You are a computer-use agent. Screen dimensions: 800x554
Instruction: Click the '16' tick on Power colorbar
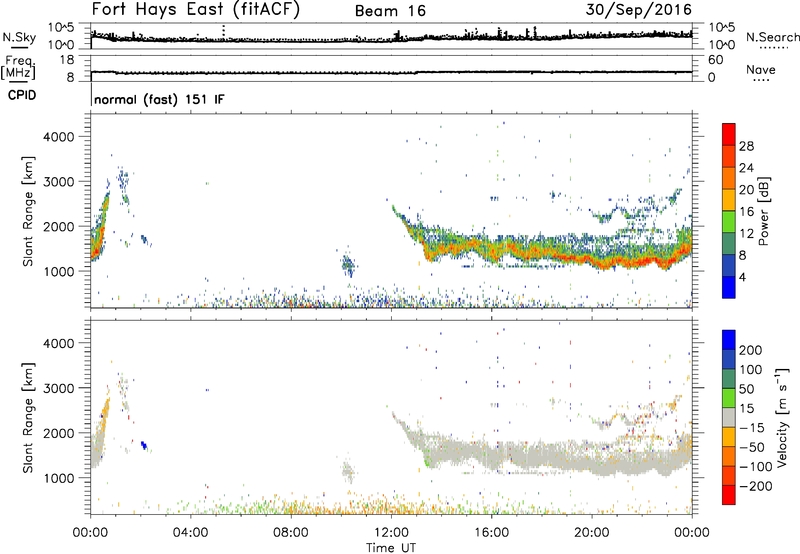(746, 212)
